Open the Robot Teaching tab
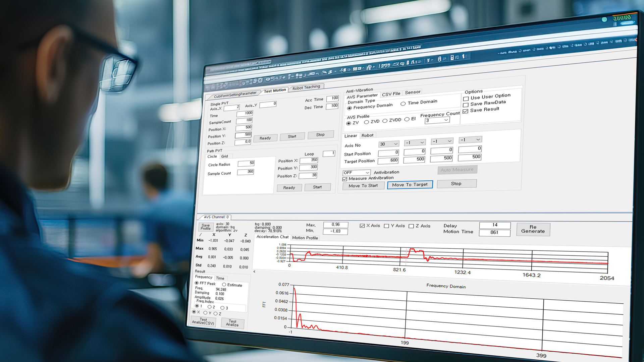 pos(306,87)
